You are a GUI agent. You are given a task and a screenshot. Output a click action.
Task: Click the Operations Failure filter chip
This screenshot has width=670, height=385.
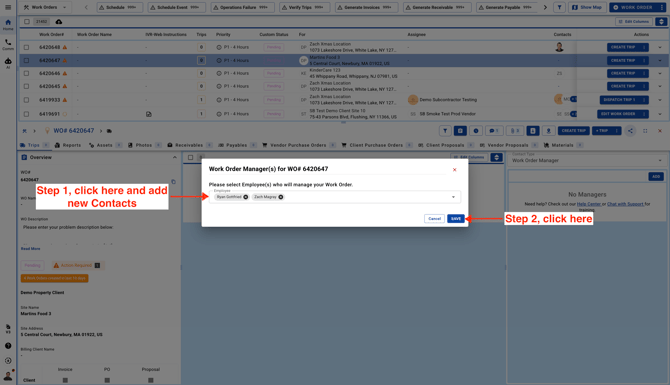242,7
